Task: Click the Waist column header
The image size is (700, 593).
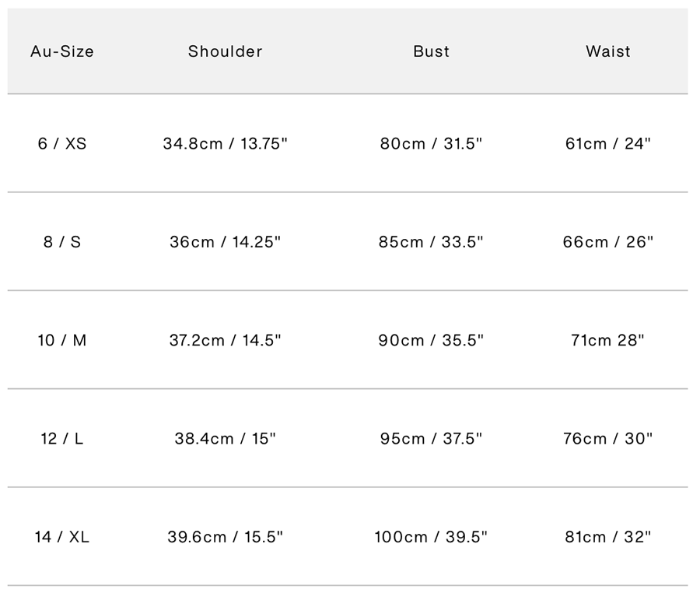Action: (608, 51)
